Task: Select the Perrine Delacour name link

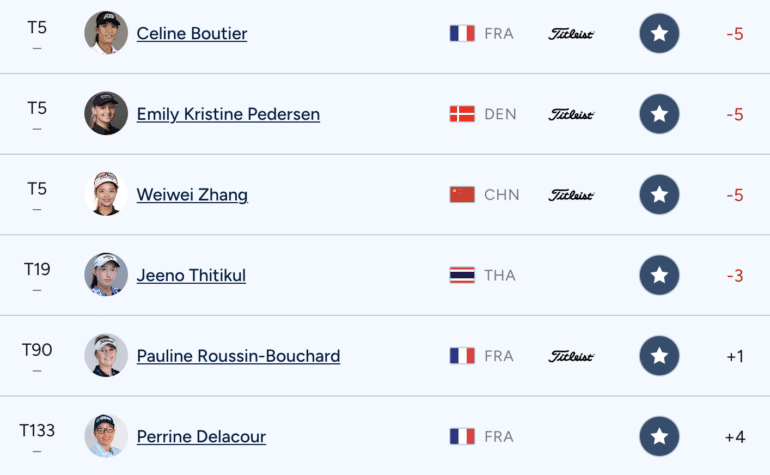Action: tap(201, 436)
